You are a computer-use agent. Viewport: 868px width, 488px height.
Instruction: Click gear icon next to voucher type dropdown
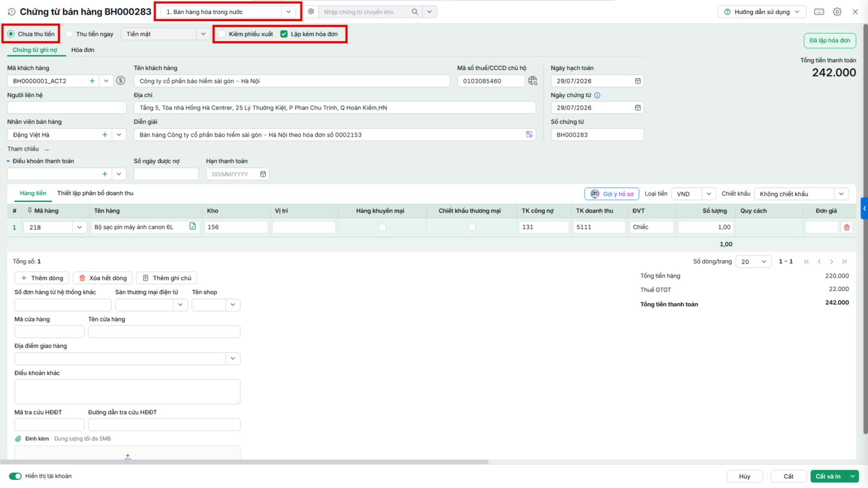[311, 11]
